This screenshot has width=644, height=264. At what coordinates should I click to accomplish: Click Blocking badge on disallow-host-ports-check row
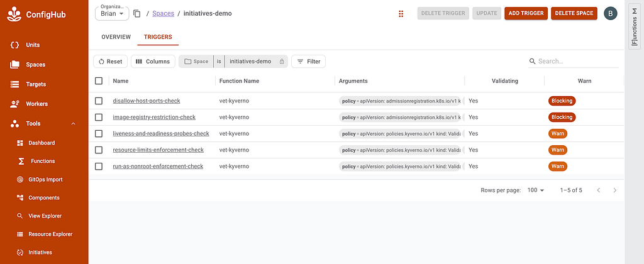coord(562,101)
